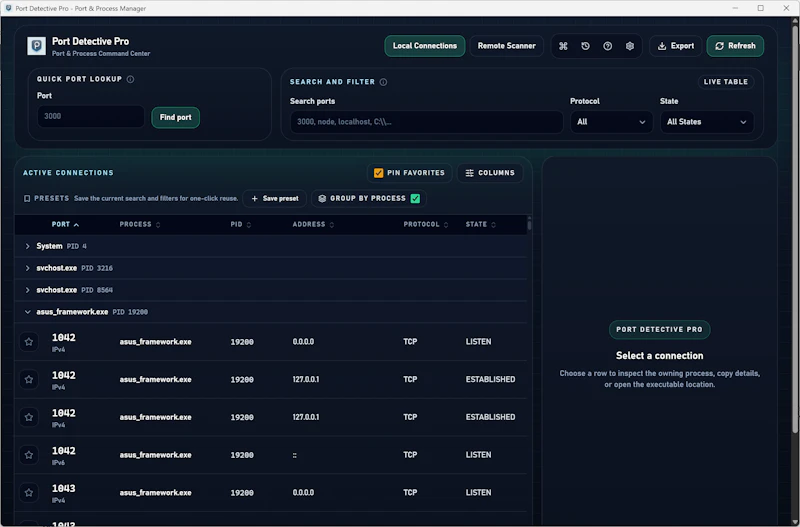The height and width of the screenshot is (527, 800).
Task: Select the 127.0.0.1 address in first ESTABLISHED row
Action: (x=306, y=380)
